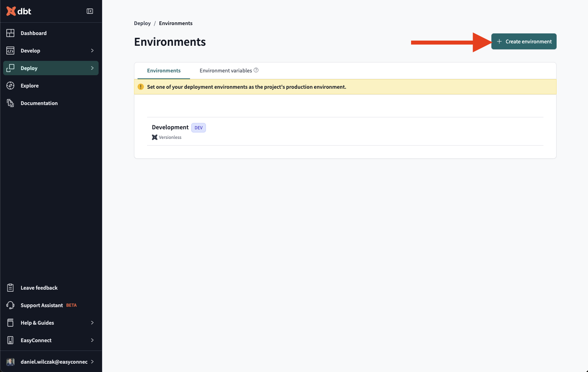The height and width of the screenshot is (372, 588).
Task: Expand the Help & Guides chevron
Action: (x=92, y=323)
